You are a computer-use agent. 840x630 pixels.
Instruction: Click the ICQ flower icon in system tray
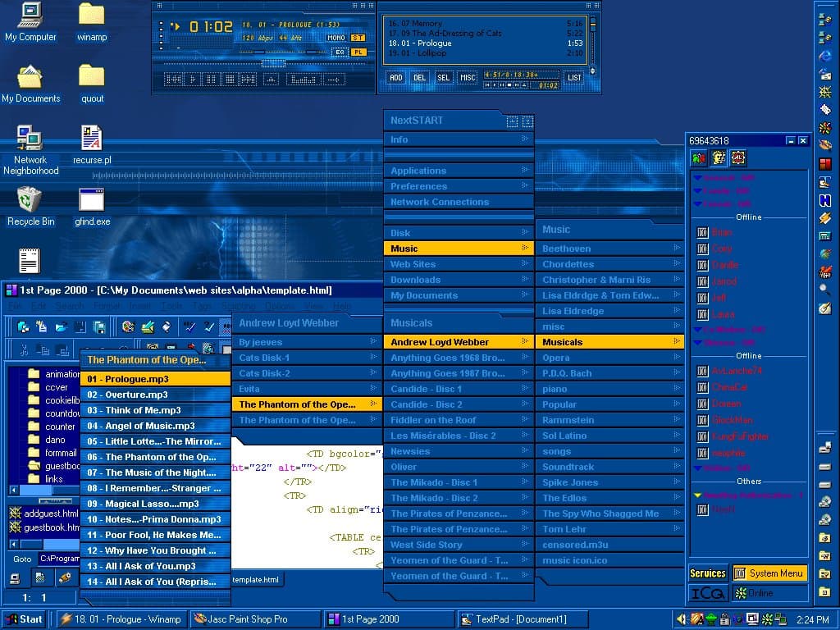pyautogui.click(x=768, y=618)
